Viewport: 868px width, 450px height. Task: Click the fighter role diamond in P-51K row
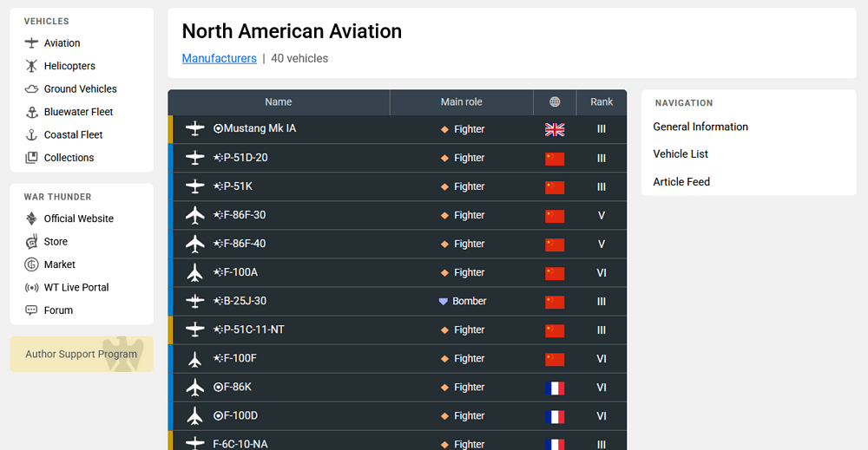[x=444, y=187]
